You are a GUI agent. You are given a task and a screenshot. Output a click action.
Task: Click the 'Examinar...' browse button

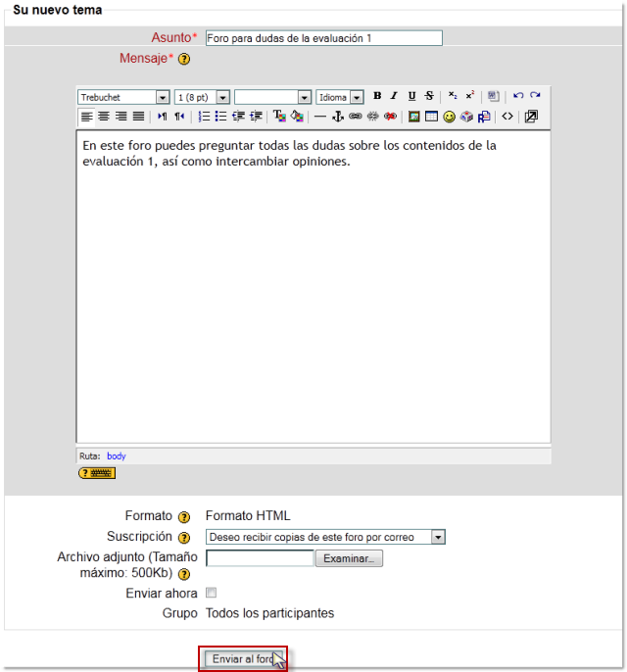pos(349,558)
